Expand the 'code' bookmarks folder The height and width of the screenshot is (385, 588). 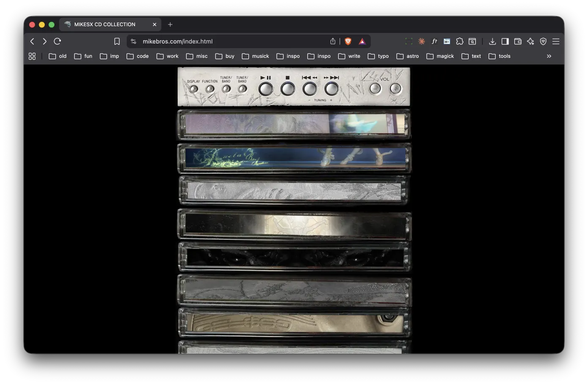[x=138, y=56]
